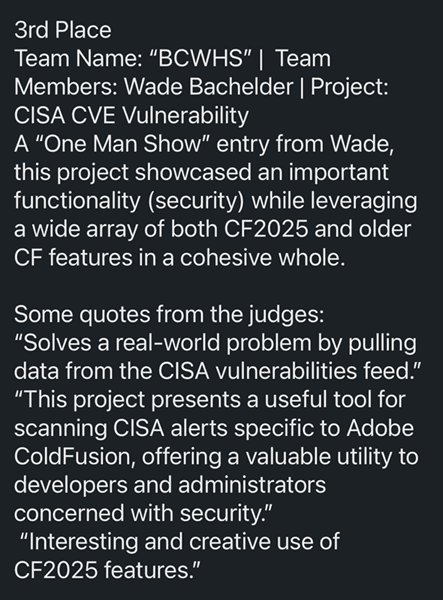Click the word "Adobe" in second quote

pos(380,428)
